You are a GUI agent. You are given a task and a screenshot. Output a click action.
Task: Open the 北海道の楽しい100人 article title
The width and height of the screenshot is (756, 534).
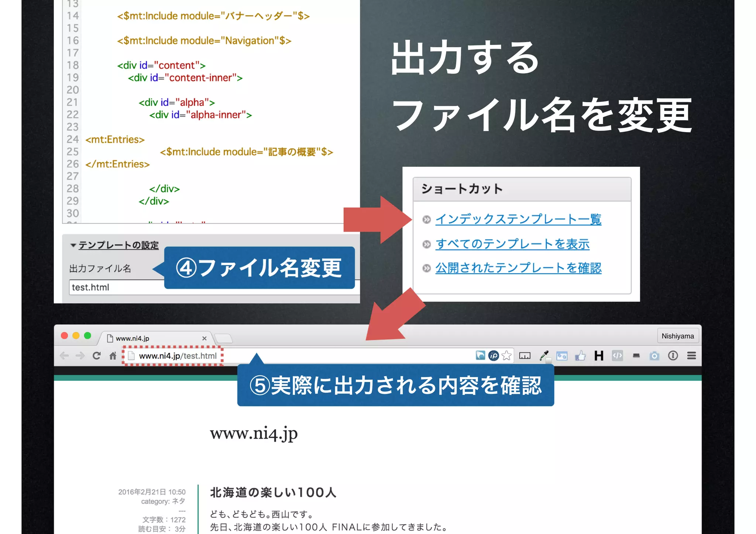coord(273,492)
